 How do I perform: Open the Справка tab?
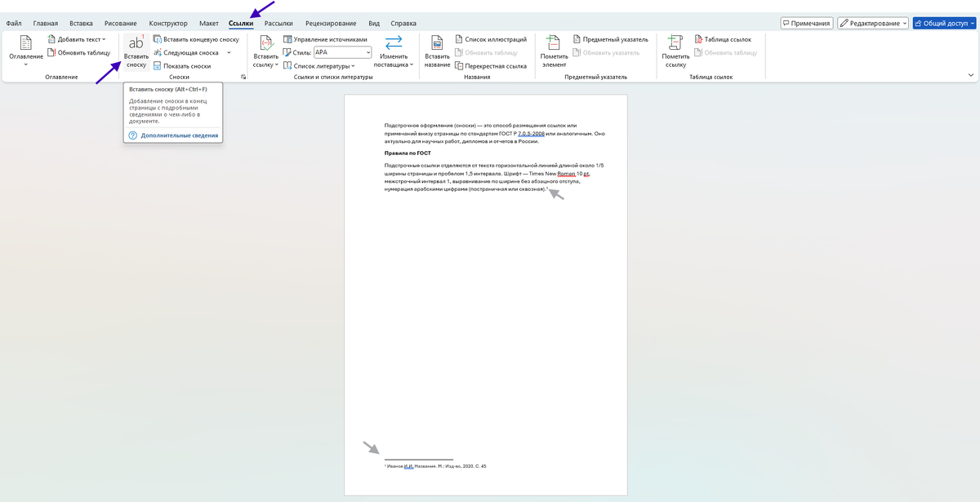click(403, 24)
